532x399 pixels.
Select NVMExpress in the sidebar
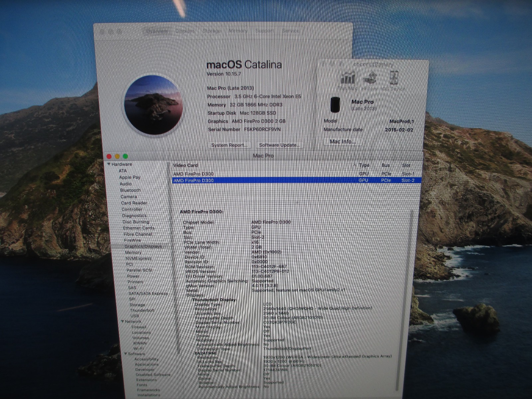tap(139, 258)
